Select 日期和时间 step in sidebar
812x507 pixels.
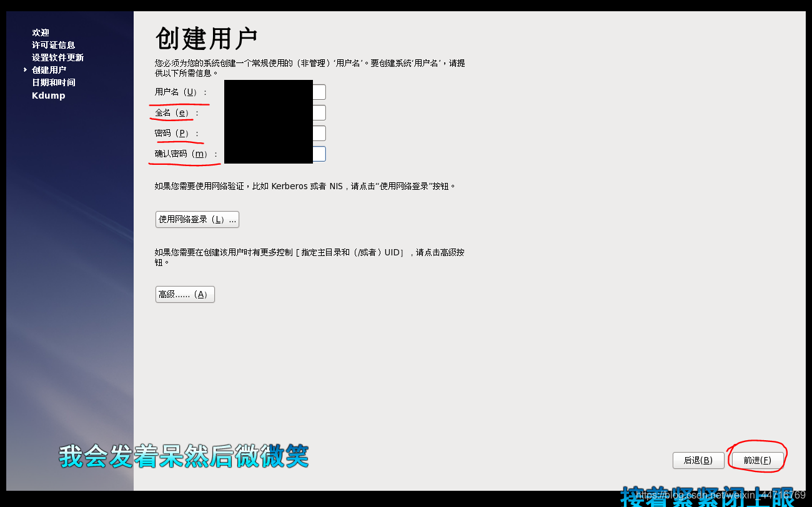coord(54,82)
